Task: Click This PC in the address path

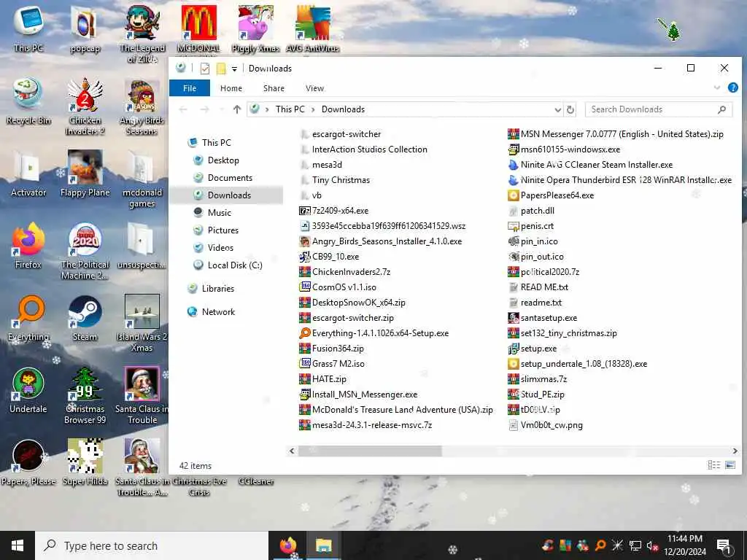Action: (290, 109)
